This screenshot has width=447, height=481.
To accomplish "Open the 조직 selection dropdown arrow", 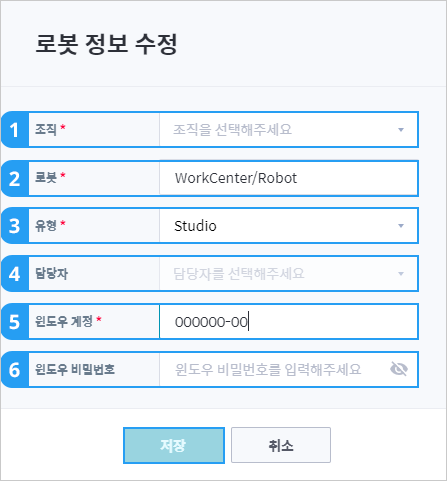I will click(x=401, y=130).
